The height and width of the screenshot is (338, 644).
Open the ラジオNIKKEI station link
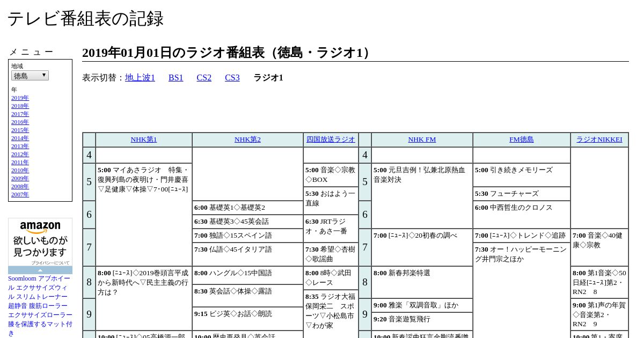[599, 139]
